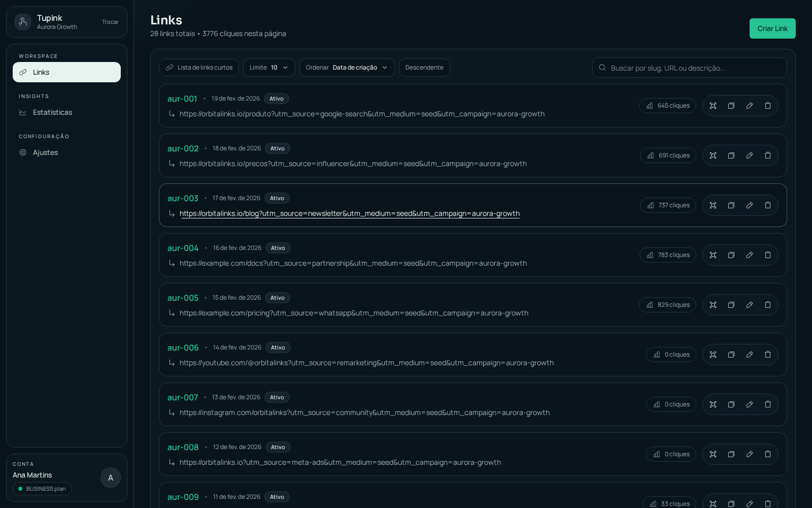
Task: Select Estatísticas in the Insights sidebar
Action: (x=52, y=112)
